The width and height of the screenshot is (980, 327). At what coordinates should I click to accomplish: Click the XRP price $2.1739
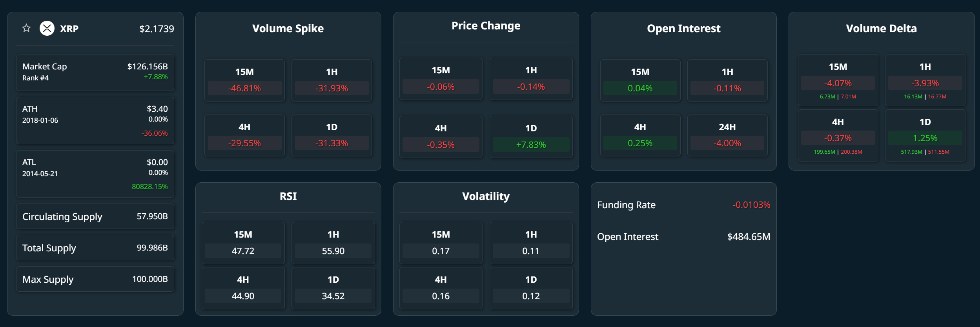click(157, 29)
